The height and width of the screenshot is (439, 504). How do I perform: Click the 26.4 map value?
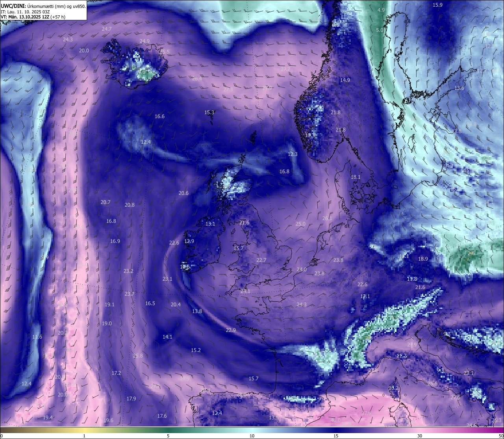(x=197, y=79)
